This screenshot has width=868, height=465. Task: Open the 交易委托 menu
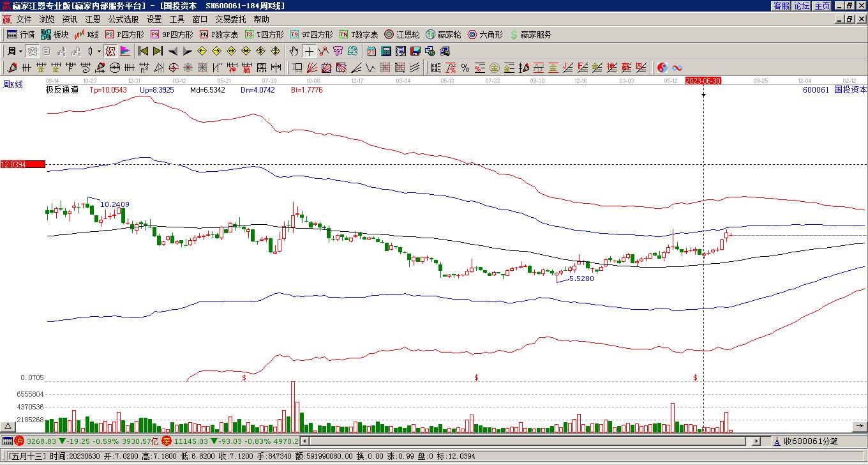click(230, 19)
